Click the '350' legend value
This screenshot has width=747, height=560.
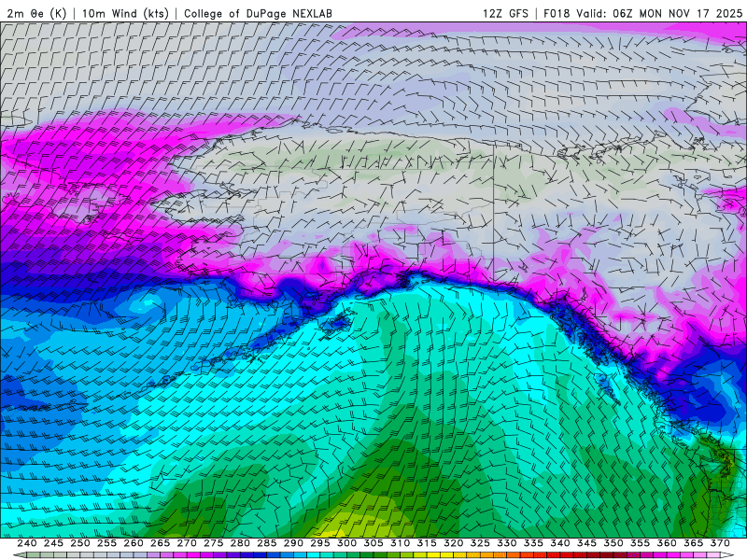[613, 543]
